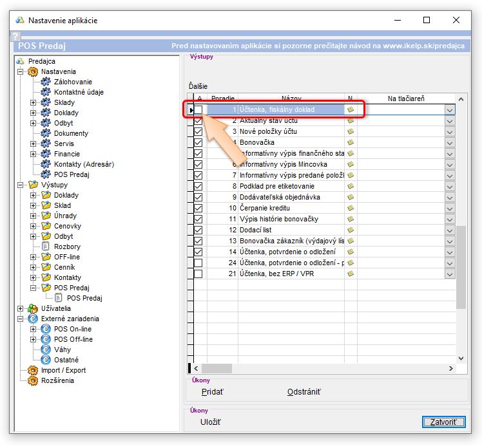Expand the Sklady tree node

coord(34,102)
